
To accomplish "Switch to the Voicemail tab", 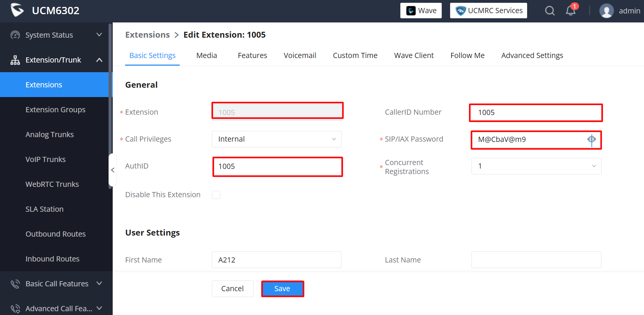I will click(300, 56).
